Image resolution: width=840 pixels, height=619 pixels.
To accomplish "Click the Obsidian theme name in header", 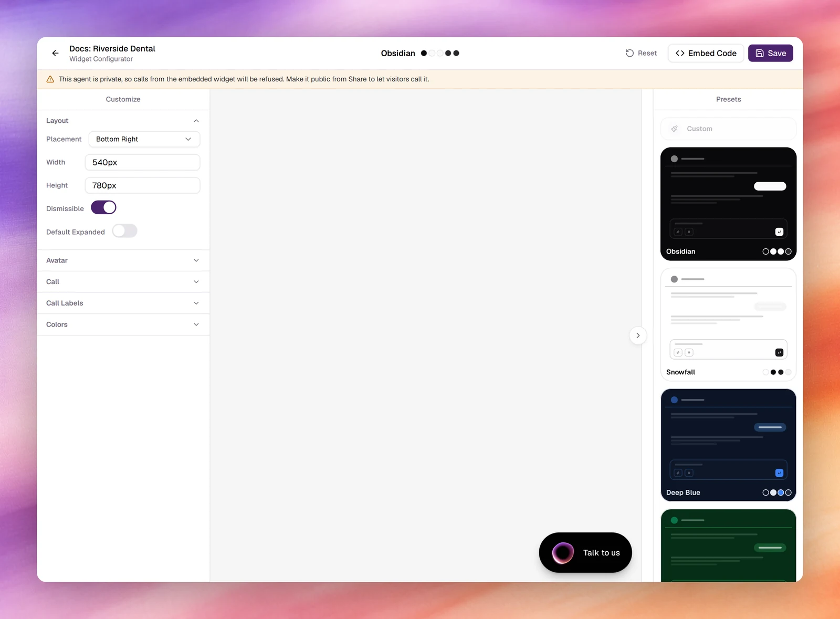I will pyautogui.click(x=398, y=53).
